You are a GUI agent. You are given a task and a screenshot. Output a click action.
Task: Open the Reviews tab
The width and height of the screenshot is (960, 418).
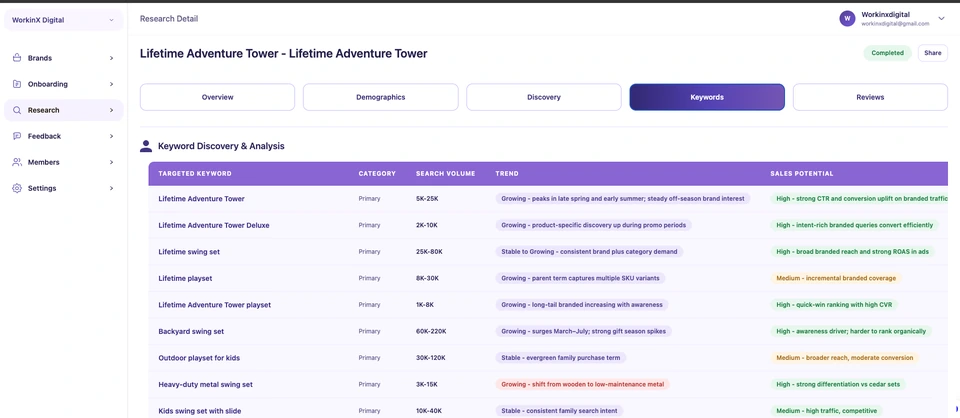coord(870,97)
